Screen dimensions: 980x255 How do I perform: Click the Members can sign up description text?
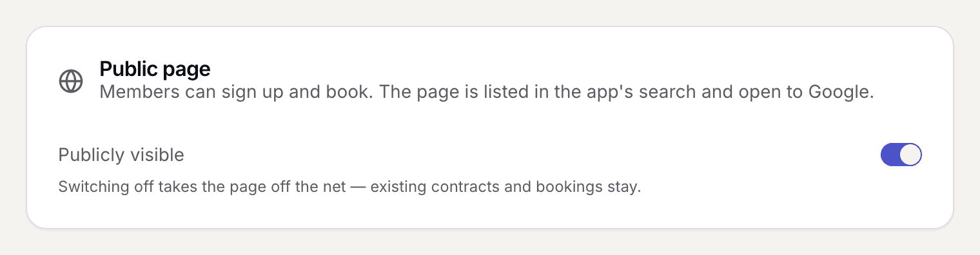[x=487, y=92]
